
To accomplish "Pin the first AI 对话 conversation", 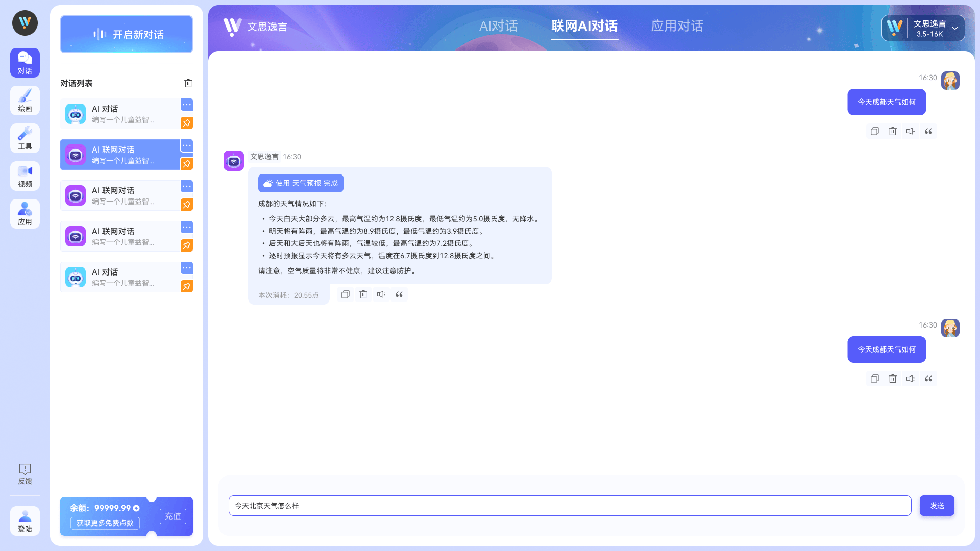I will [186, 123].
